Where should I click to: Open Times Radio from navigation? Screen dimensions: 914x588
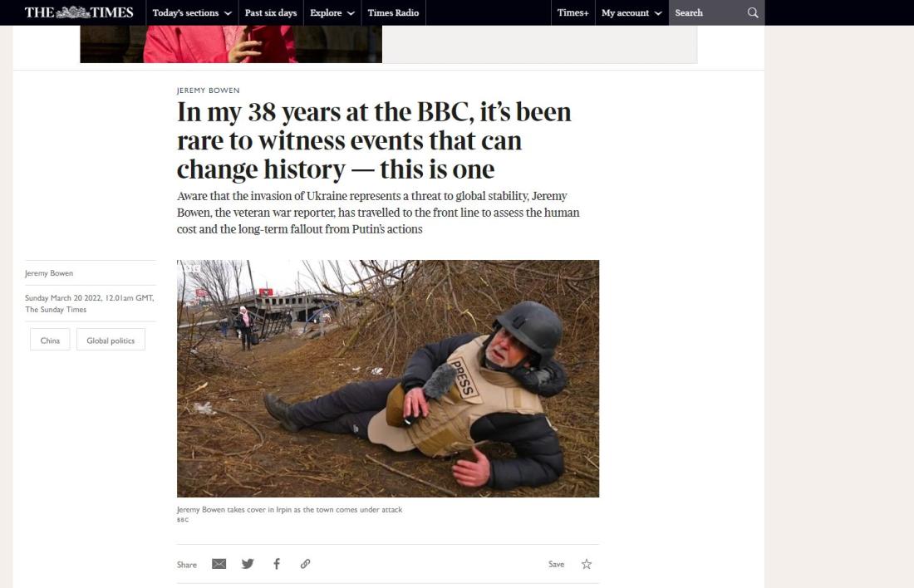(394, 12)
